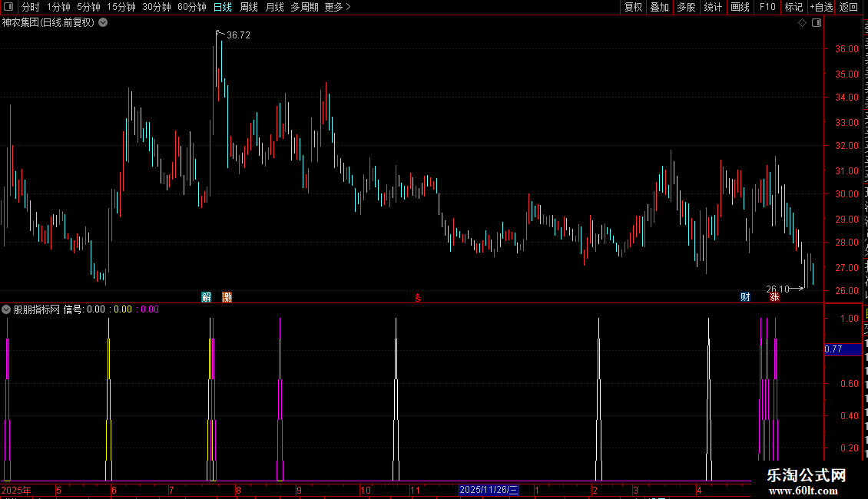Select the 日线 daily chart tab
Image resolution: width=868 pixels, height=499 pixels.
pos(223,7)
